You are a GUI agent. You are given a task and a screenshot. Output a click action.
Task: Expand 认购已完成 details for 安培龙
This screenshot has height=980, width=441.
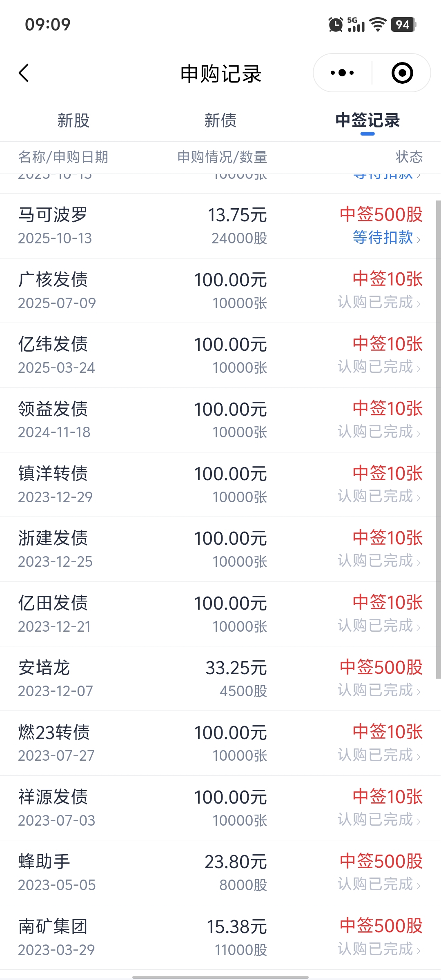(379, 690)
